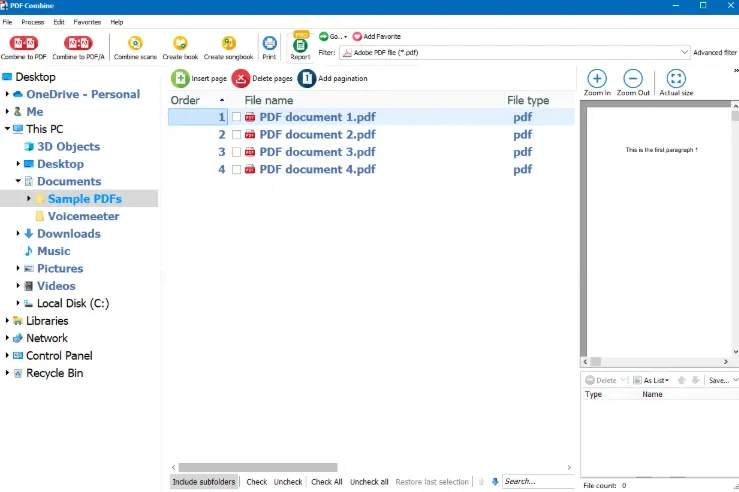Click into the Search field
The image size is (739, 492).
tap(538, 482)
